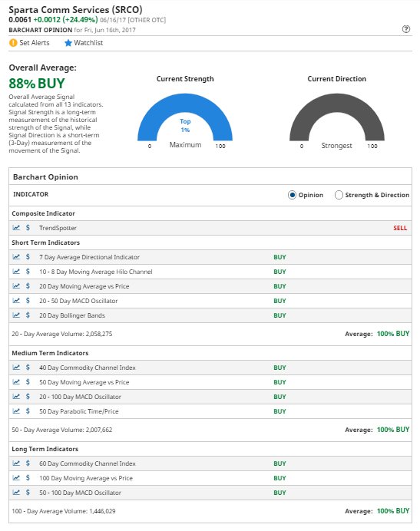This screenshot has height=531, width=420.
Task: Open chart icon for 50 - 100 Day MACD Oscillator
Action: (x=16, y=492)
